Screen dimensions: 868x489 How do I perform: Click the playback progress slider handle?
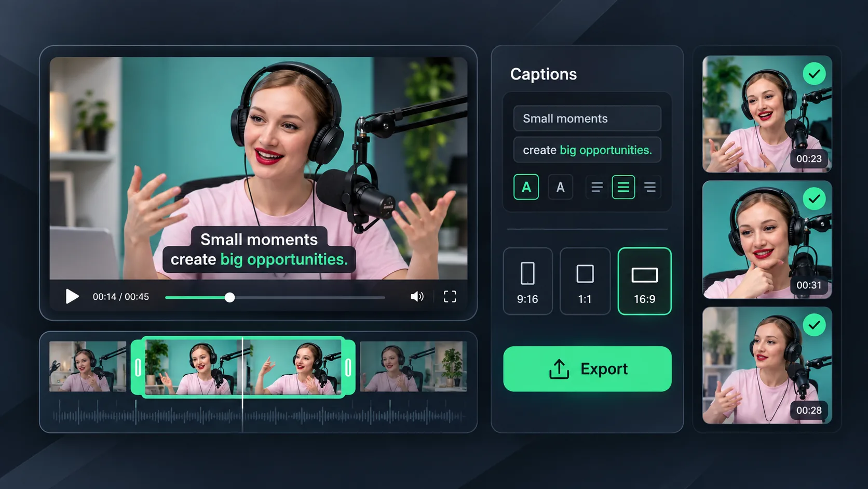click(x=229, y=297)
